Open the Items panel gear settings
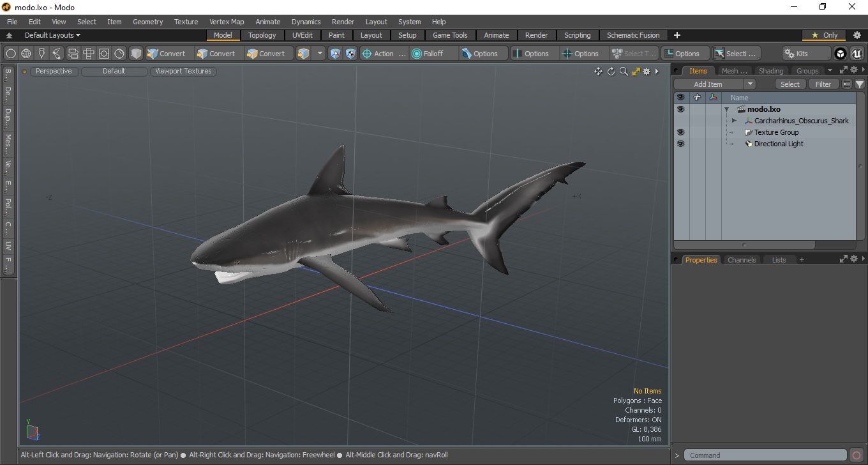Screen dimensions: 868x465 854,70
